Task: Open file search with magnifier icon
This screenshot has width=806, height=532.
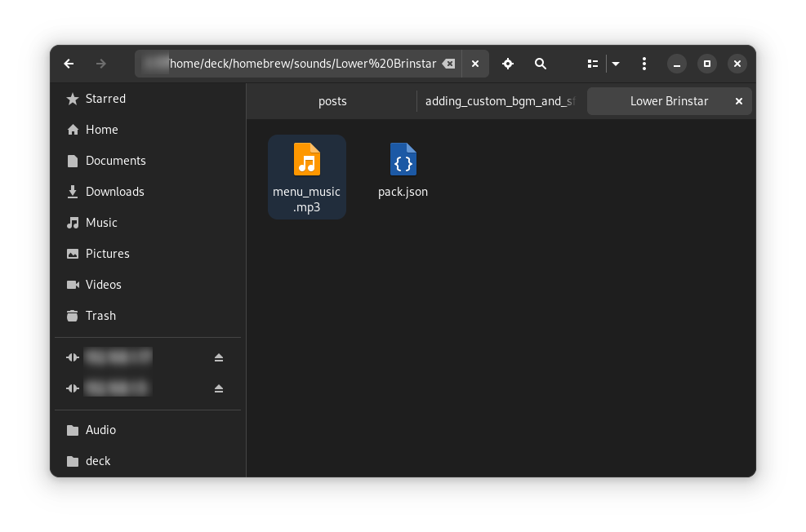Action: coord(541,64)
